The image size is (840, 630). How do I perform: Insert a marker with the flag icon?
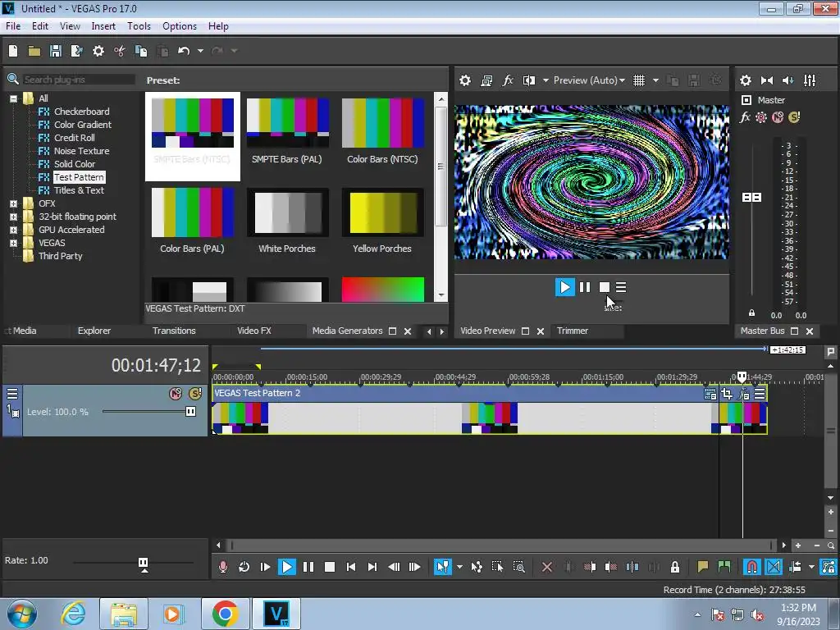(x=702, y=567)
